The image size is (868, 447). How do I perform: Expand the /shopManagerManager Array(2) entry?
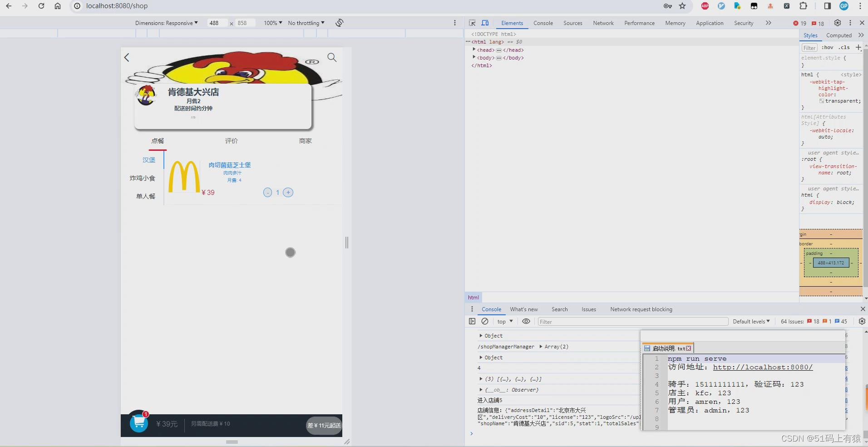coord(541,346)
